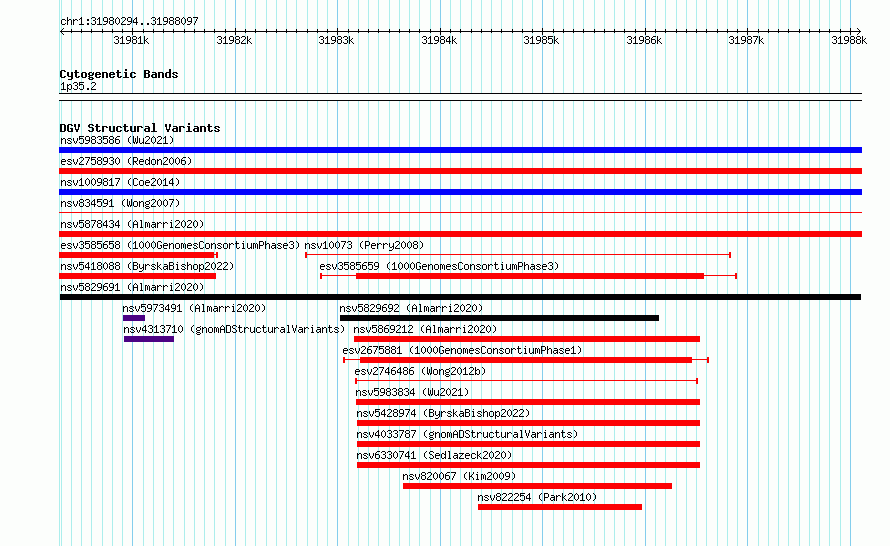Click the Cytogenetic Bands track title
Screen dimensions: 890x546
click(119, 74)
